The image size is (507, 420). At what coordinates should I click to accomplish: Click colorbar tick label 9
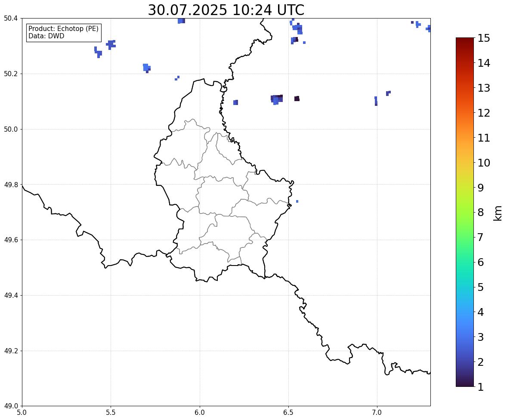point(481,188)
